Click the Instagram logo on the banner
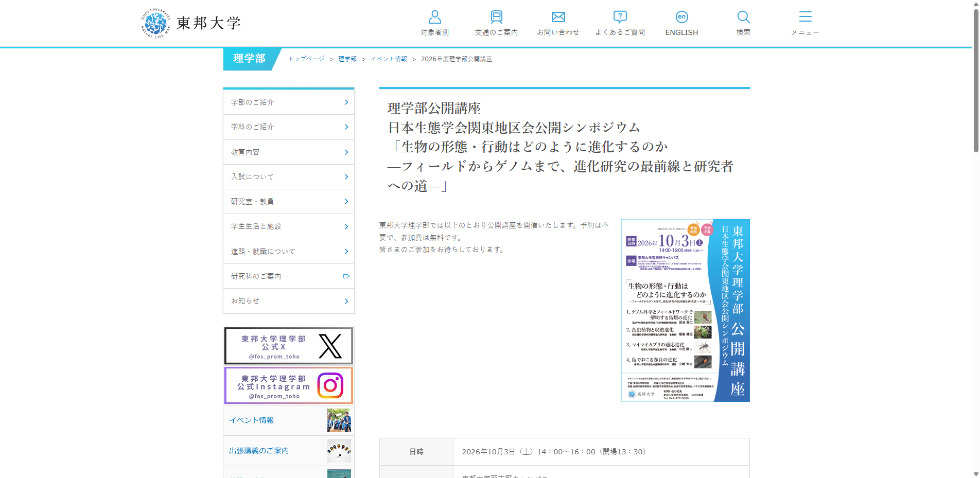Image resolution: width=980 pixels, height=478 pixels. [330, 385]
